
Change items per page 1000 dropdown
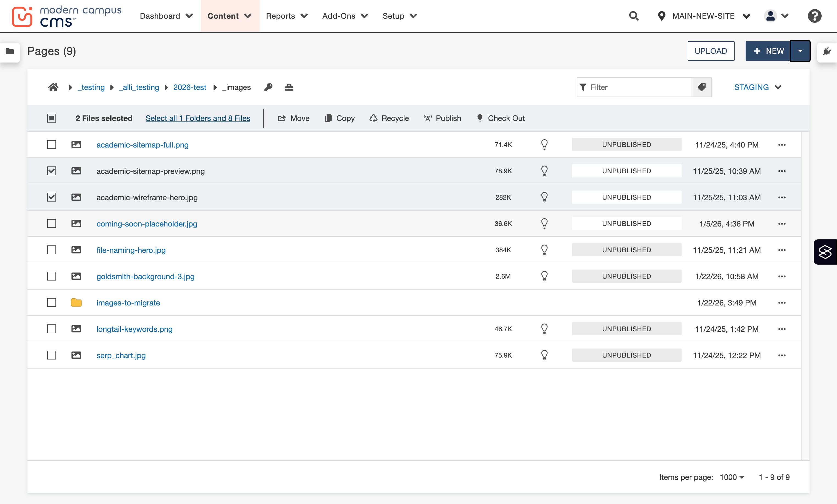pos(732,477)
